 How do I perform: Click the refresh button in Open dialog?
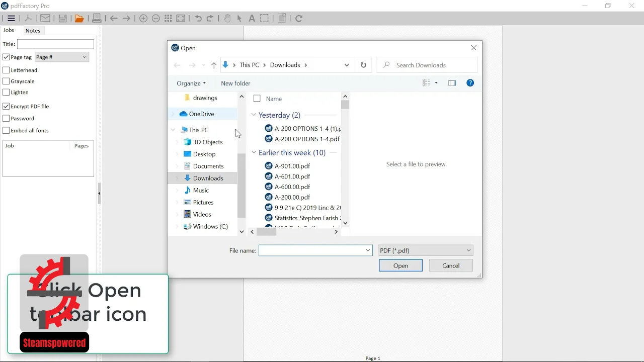364,65
